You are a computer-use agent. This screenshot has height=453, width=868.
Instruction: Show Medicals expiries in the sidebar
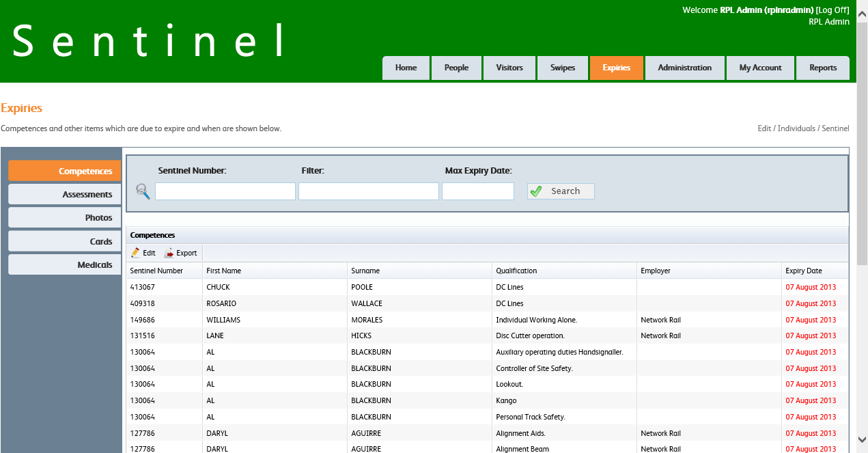click(65, 264)
